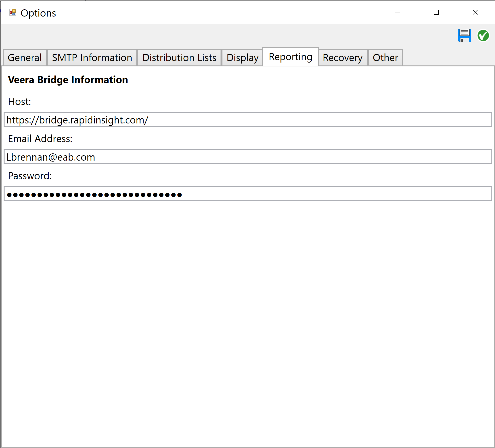Click the Host: label

click(19, 101)
